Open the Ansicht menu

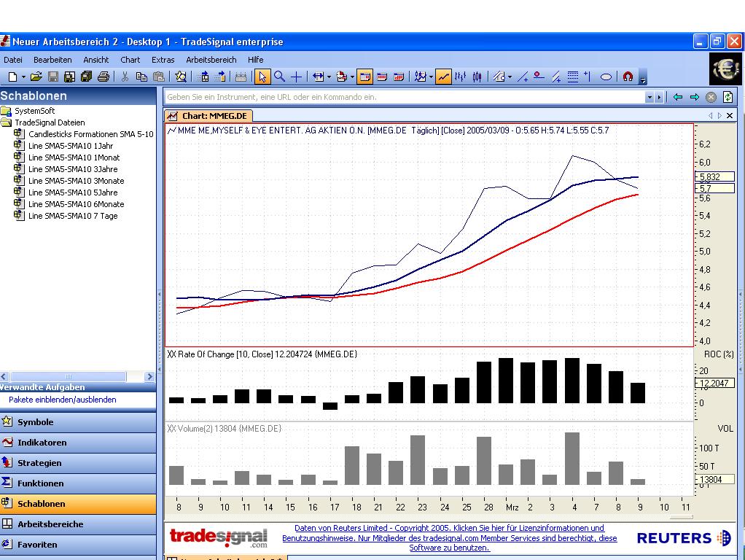96,60
